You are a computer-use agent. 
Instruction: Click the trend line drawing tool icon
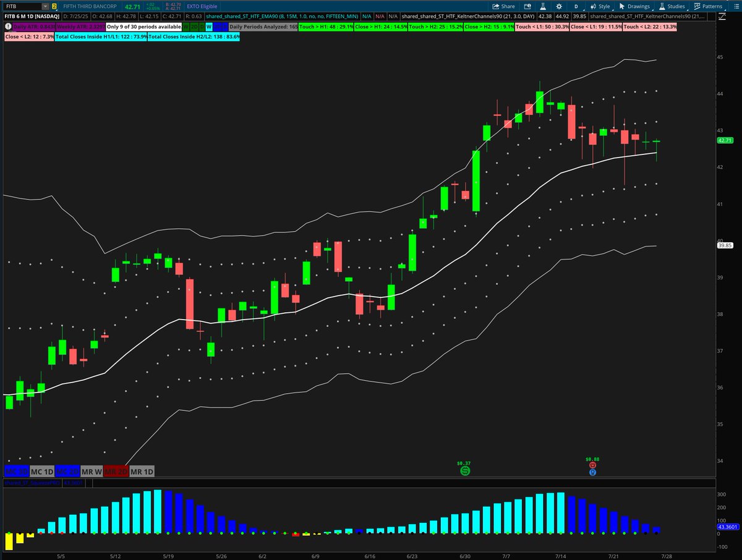[x=722, y=16]
